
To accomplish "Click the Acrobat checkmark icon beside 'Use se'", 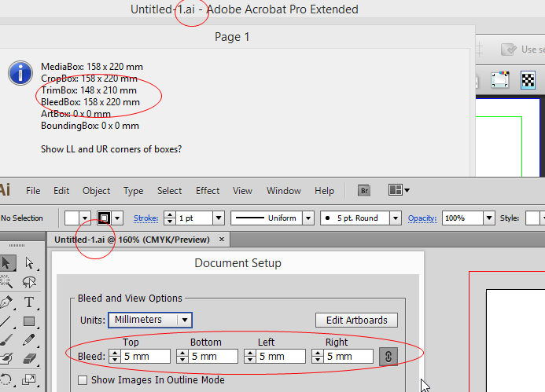I will [509, 49].
